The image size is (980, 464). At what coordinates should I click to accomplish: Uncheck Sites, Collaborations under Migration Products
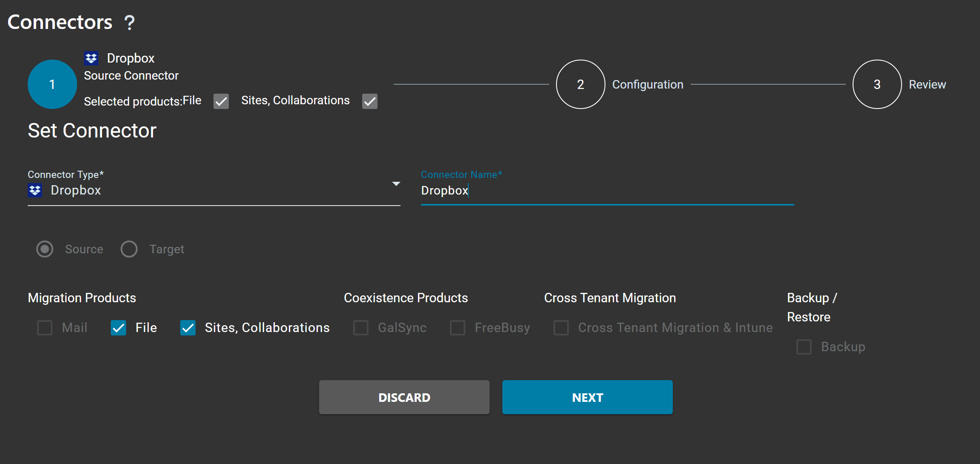pyautogui.click(x=188, y=328)
